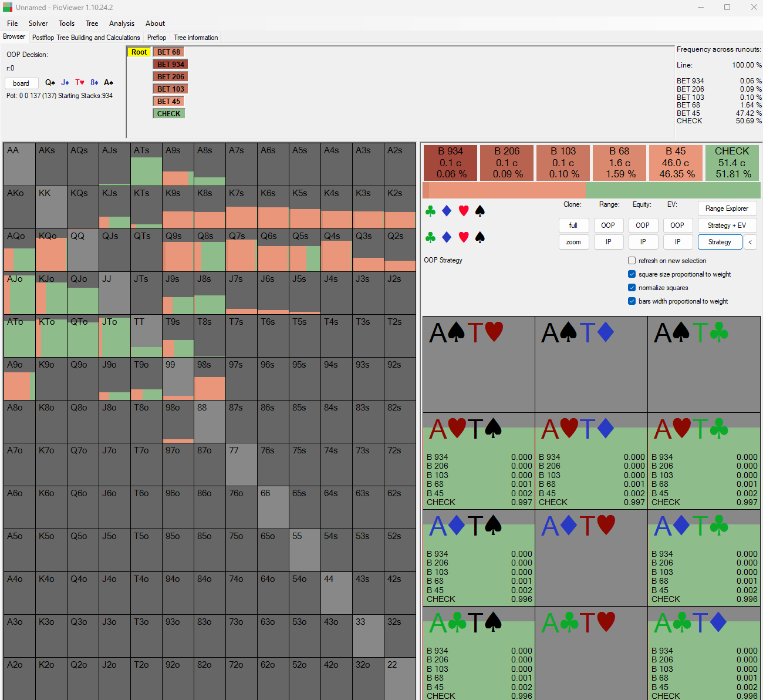Click the black spade suit icon in top row
Image resolution: width=763 pixels, height=700 pixels.
pyautogui.click(x=480, y=211)
